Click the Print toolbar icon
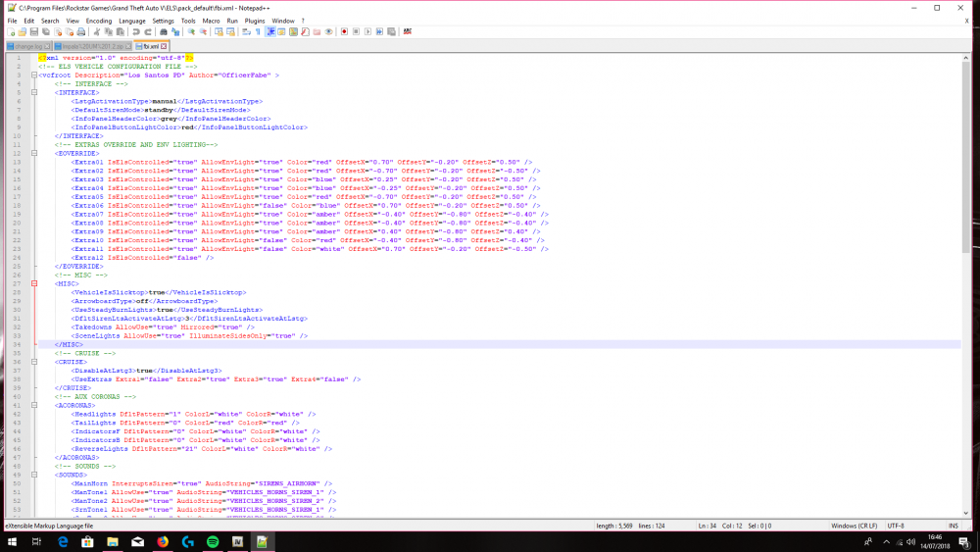This screenshot has height=552, width=980. [x=80, y=32]
